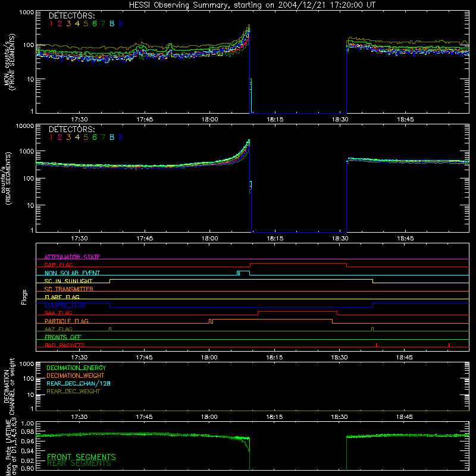The image size is (476, 476).
Task: Click detector 3 in the front segments legend
Action: 68,24
